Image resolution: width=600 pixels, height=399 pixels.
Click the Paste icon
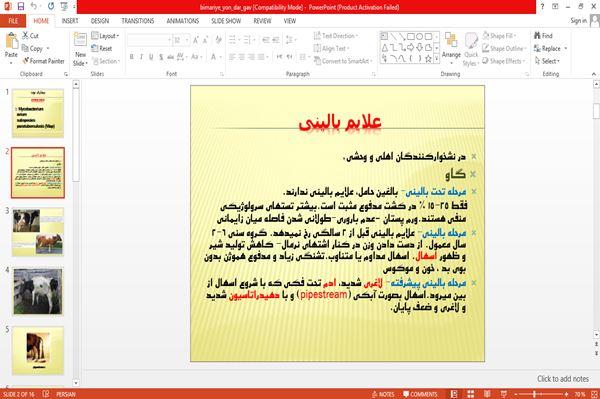(x=11, y=41)
